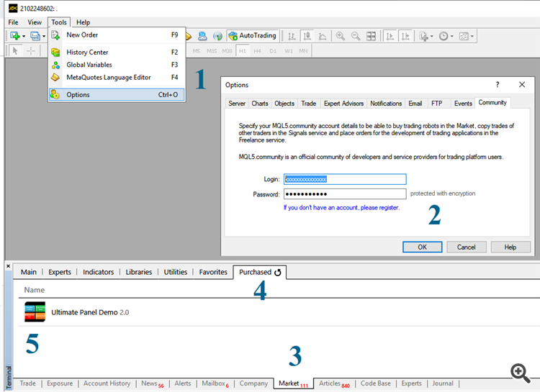Image resolution: width=540 pixels, height=392 pixels.
Task: Set timeframe to M5
Action: pyautogui.click(x=197, y=51)
